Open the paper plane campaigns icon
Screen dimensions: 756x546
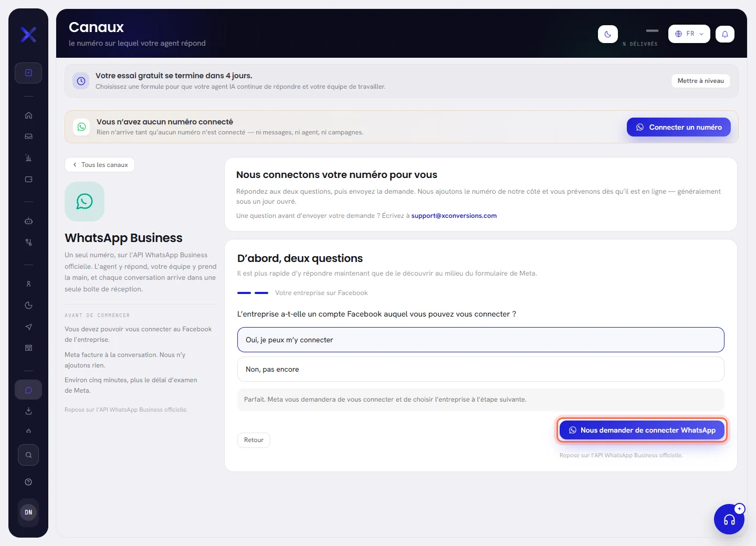28,327
